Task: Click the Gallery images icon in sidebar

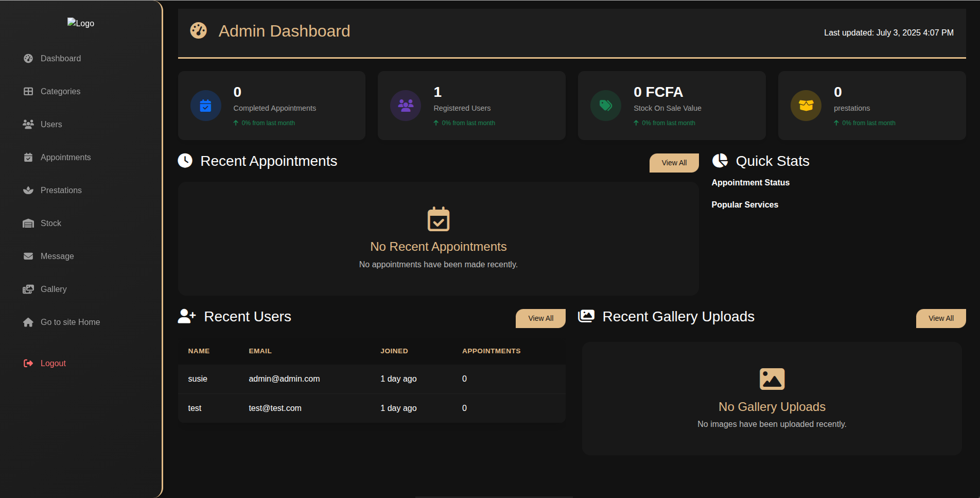Action: click(x=28, y=289)
